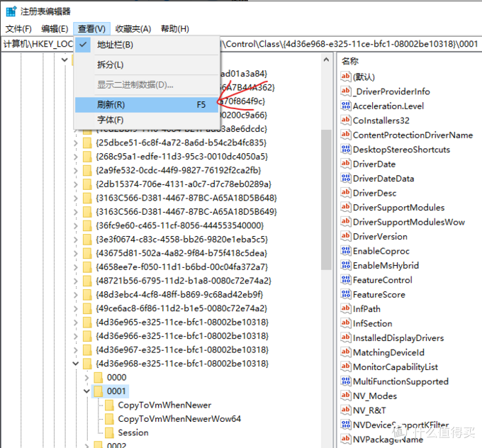
Task: Open the 帮助(H) menu
Action: 175,29
